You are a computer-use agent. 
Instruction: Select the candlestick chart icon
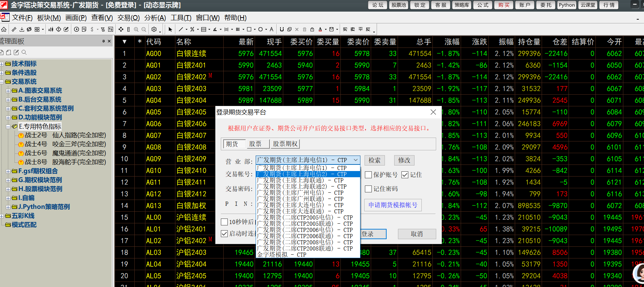click(x=51, y=30)
